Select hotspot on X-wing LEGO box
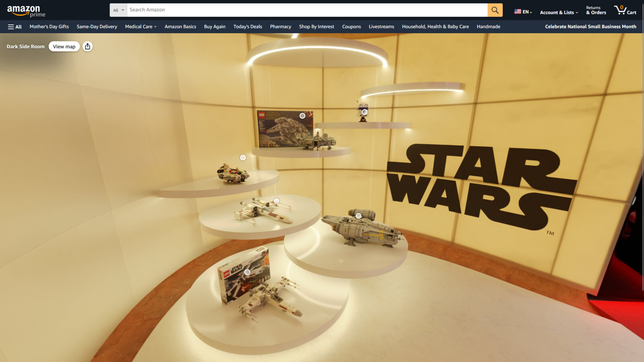 click(248, 272)
